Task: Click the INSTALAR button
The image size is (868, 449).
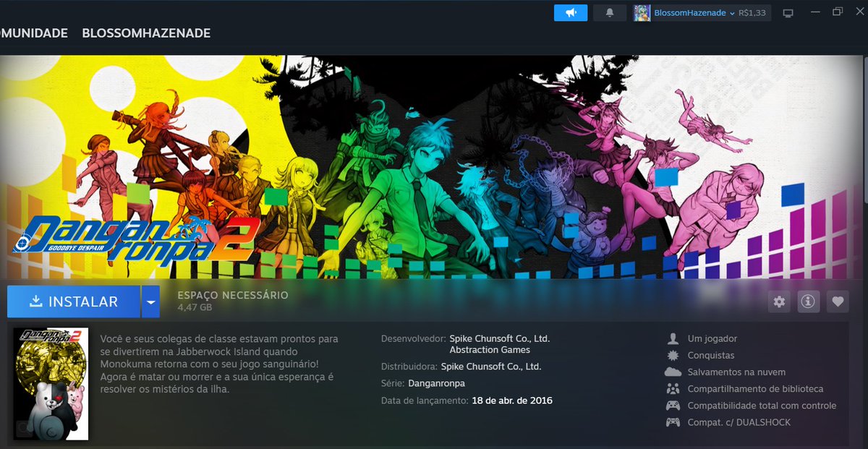Action: [73, 302]
